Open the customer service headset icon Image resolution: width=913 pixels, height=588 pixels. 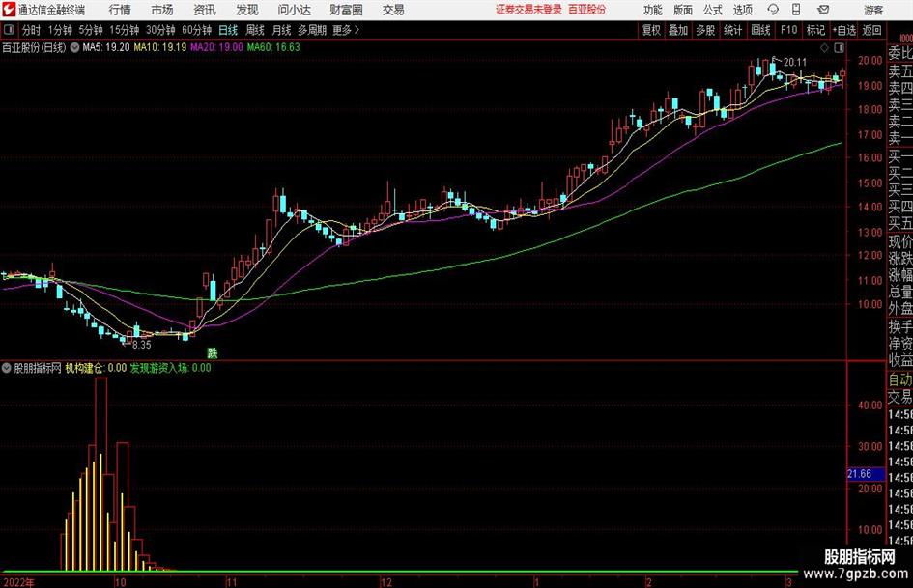(773, 10)
